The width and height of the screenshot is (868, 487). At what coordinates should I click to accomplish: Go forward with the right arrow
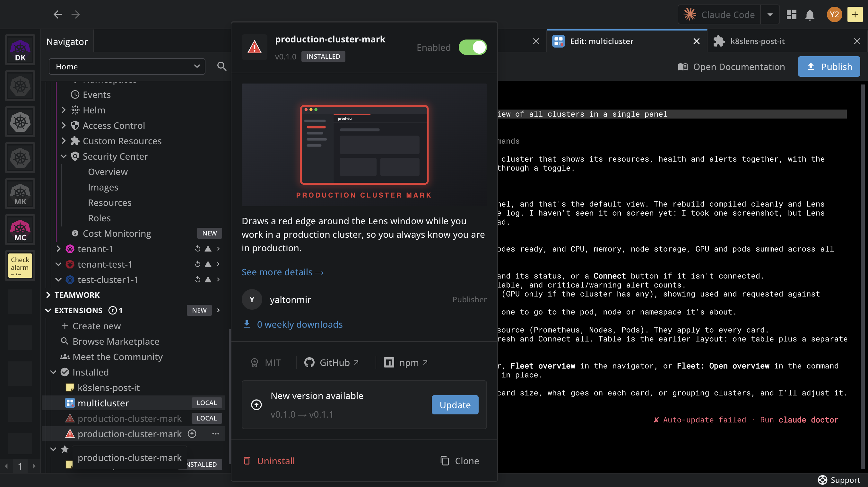pyautogui.click(x=76, y=14)
